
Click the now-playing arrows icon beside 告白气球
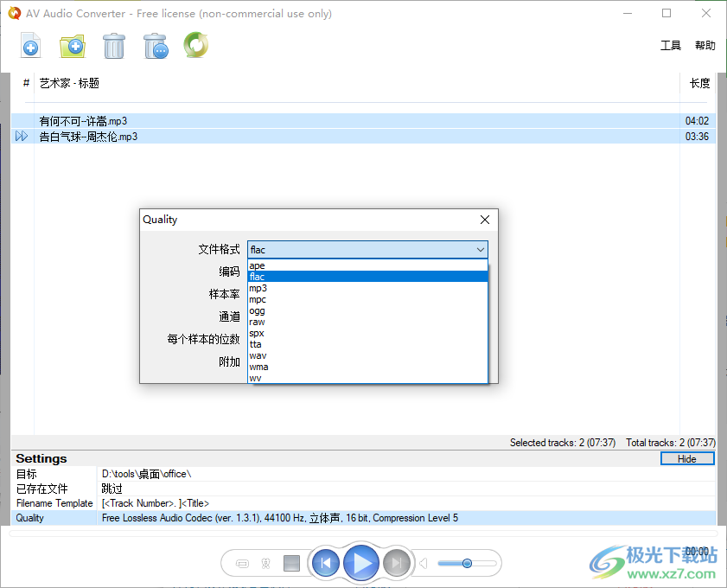22,137
